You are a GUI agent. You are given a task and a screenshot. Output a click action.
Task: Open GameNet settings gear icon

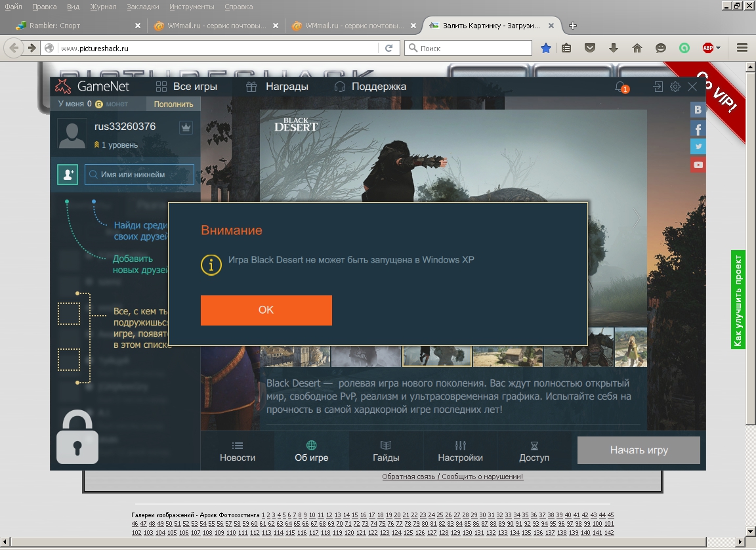[x=675, y=87]
